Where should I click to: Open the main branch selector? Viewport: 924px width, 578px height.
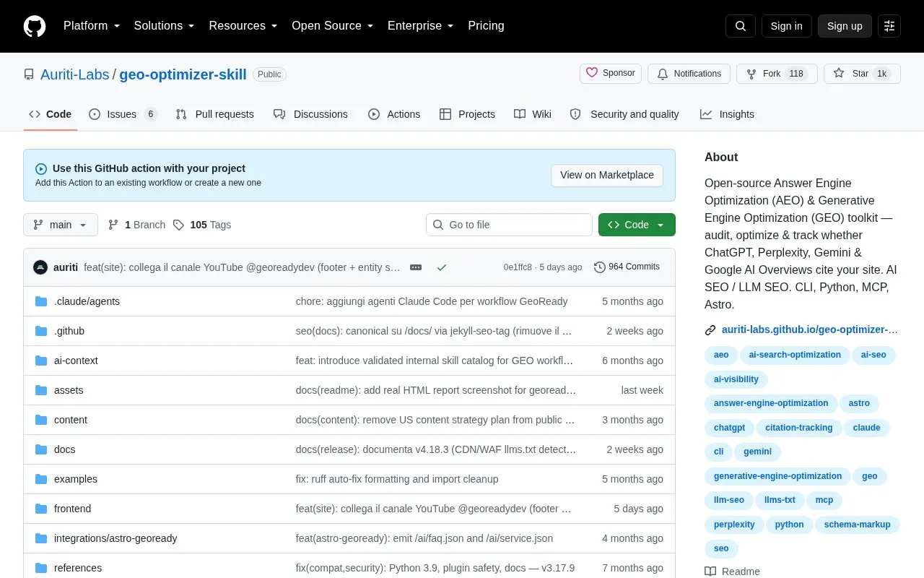[61, 225]
